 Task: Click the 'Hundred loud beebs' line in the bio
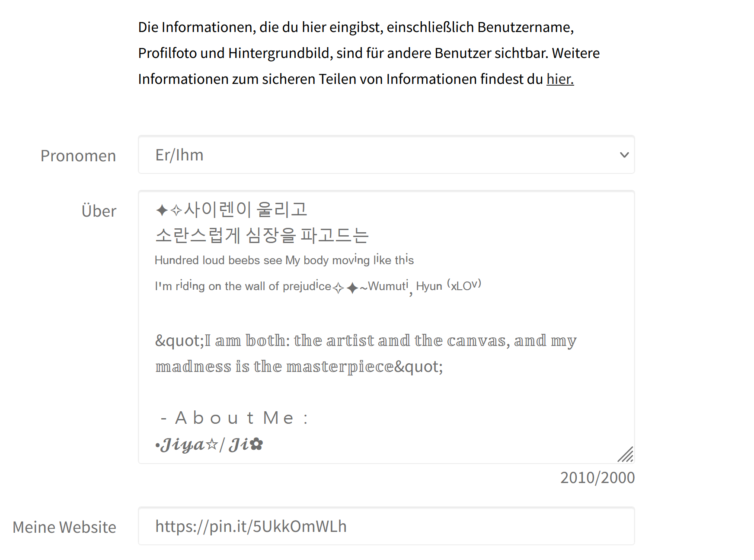tap(284, 260)
